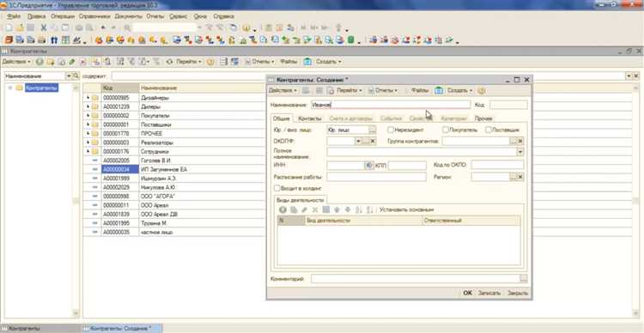Viewport: 644px width, 333px height.
Task: Check the Входит в холдинг checkbox
Action: point(276,189)
